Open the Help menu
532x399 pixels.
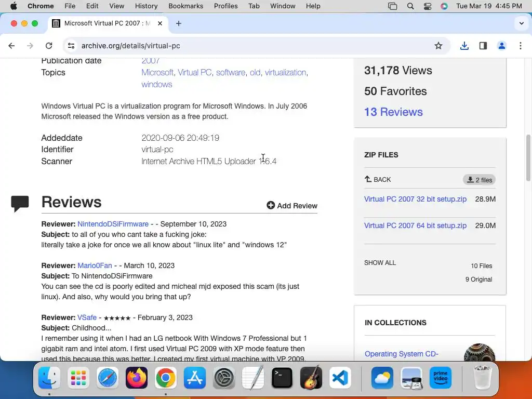tap(313, 6)
